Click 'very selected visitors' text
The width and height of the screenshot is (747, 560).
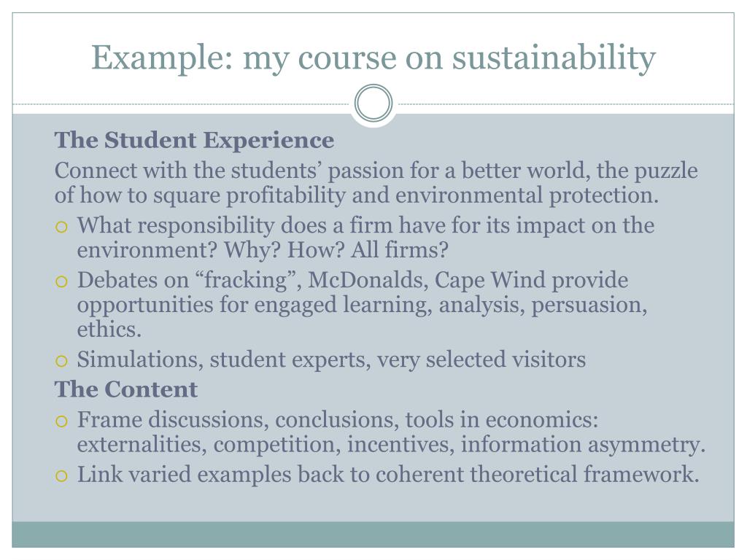[x=481, y=360]
